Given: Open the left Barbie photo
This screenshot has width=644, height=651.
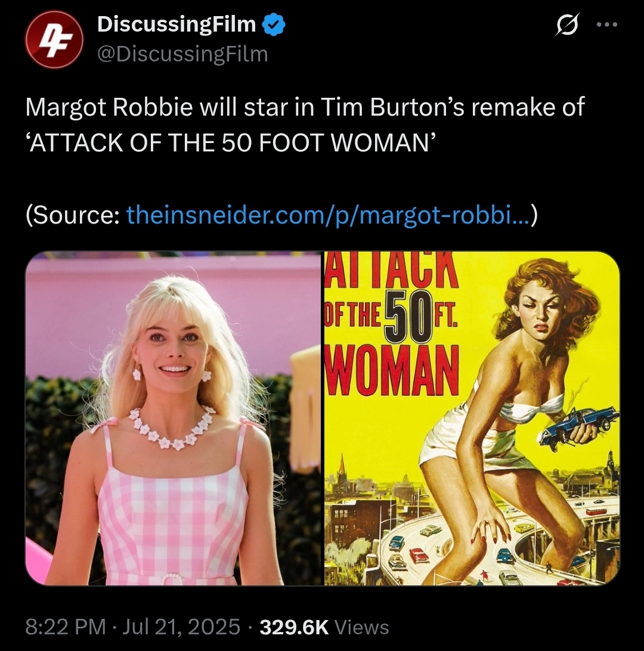Looking at the screenshot, I should click(174, 418).
